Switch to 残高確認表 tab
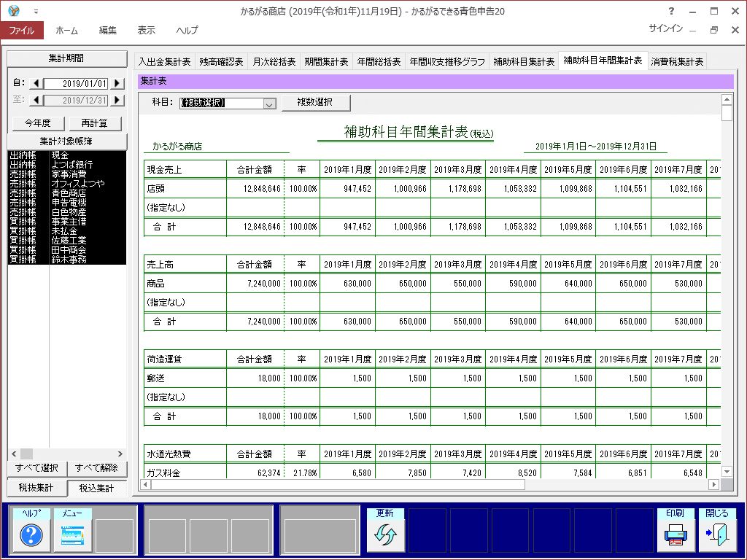This screenshot has width=747, height=560. pyautogui.click(x=222, y=62)
